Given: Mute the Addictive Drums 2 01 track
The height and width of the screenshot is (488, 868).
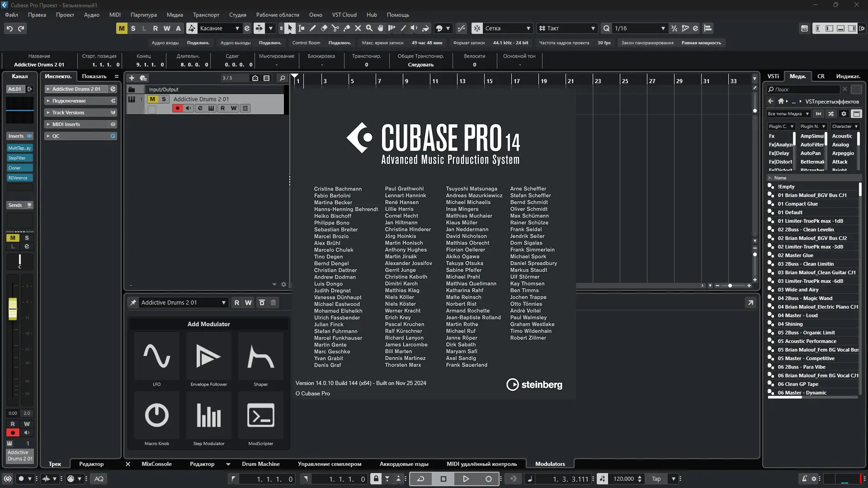Looking at the screenshot, I should [x=152, y=99].
